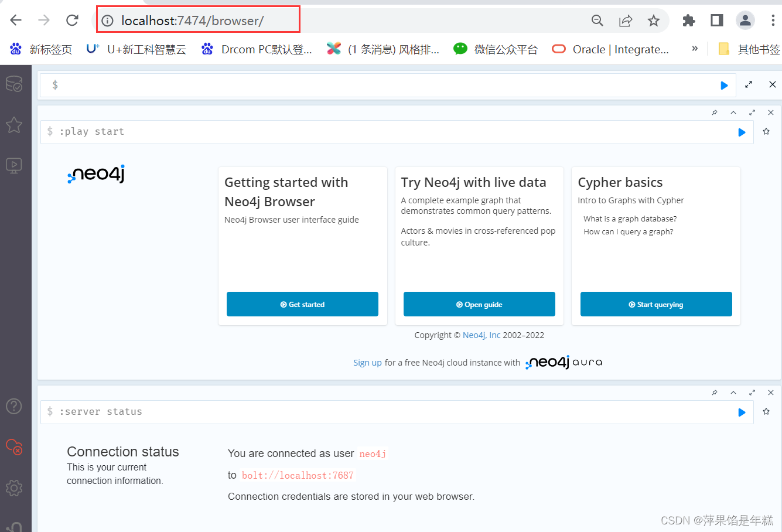Collapse the :server status frame
782x532 pixels.
pyautogui.click(x=733, y=393)
